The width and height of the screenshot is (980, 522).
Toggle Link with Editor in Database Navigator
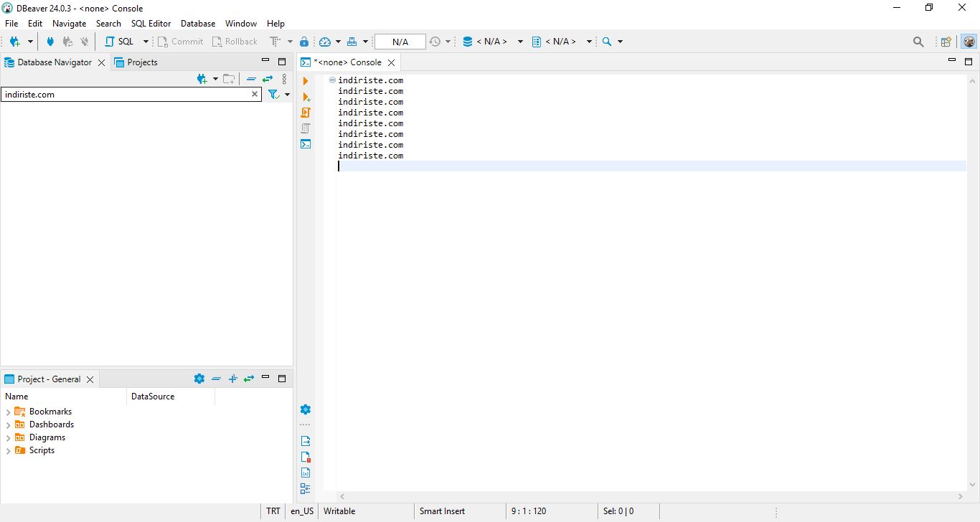pos(268,79)
